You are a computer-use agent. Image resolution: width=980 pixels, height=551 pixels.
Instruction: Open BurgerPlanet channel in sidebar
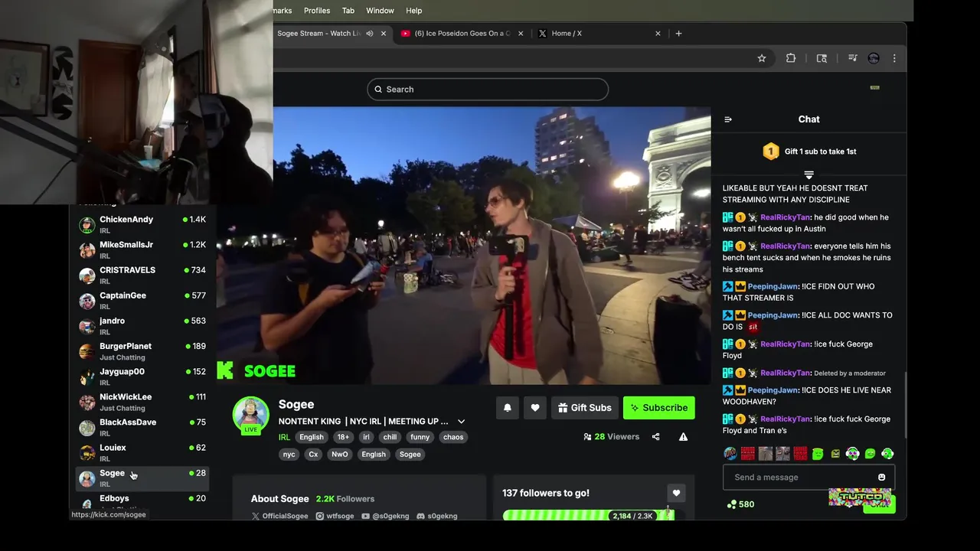[142, 351]
